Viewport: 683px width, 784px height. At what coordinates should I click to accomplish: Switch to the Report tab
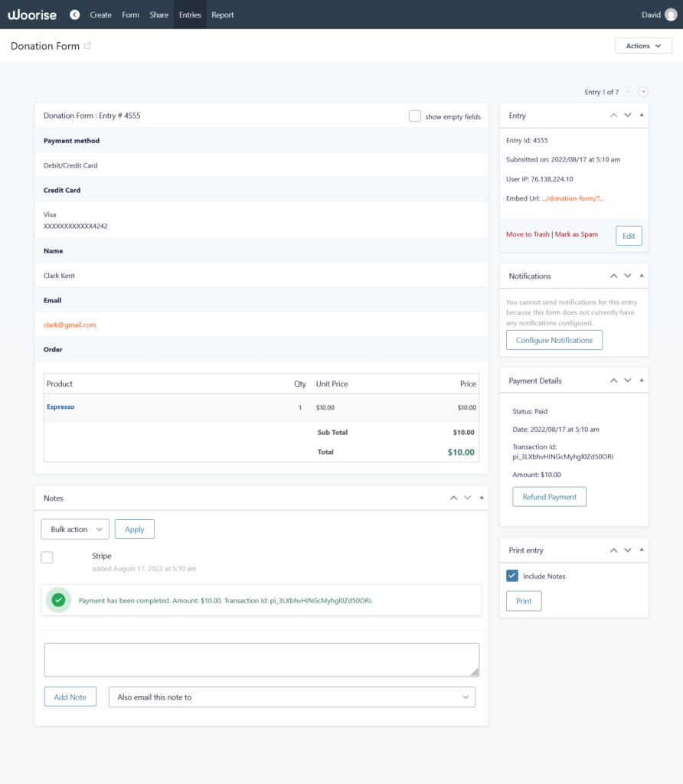[x=222, y=14]
